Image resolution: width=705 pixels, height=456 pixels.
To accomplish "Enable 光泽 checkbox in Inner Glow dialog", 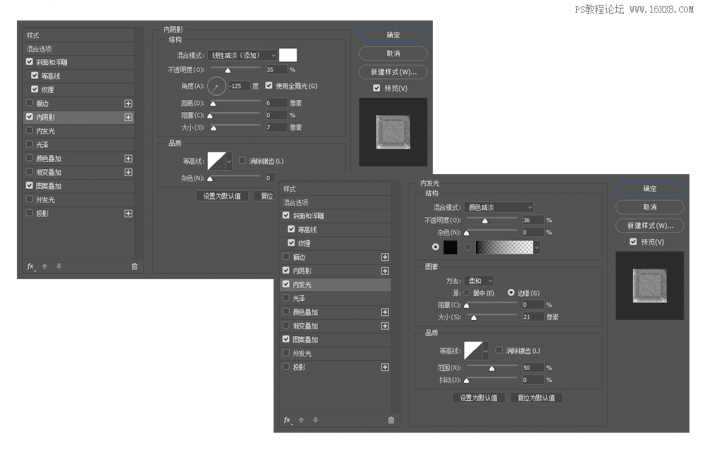I will [x=286, y=298].
